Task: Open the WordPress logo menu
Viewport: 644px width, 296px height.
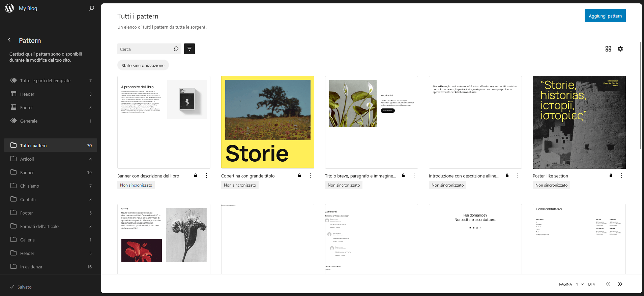Action: click(9, 8)
